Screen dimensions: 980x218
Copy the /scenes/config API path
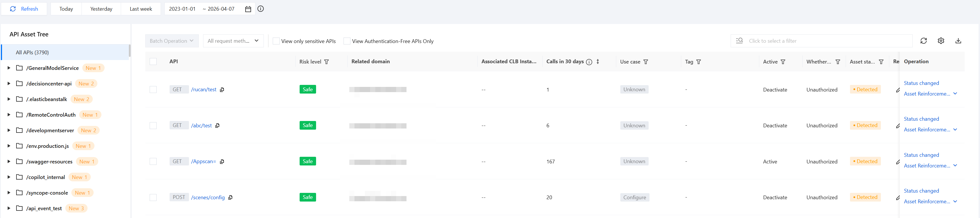click(231, 197)
